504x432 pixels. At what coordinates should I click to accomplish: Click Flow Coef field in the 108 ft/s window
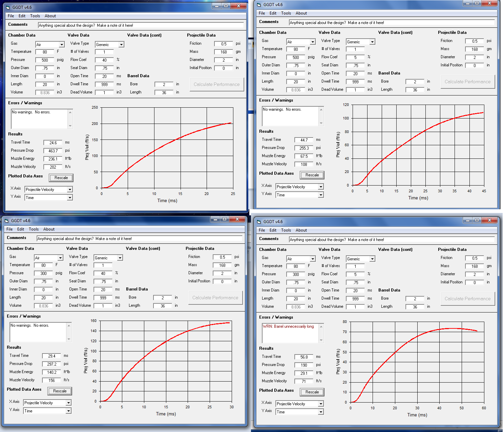point(355,57)
